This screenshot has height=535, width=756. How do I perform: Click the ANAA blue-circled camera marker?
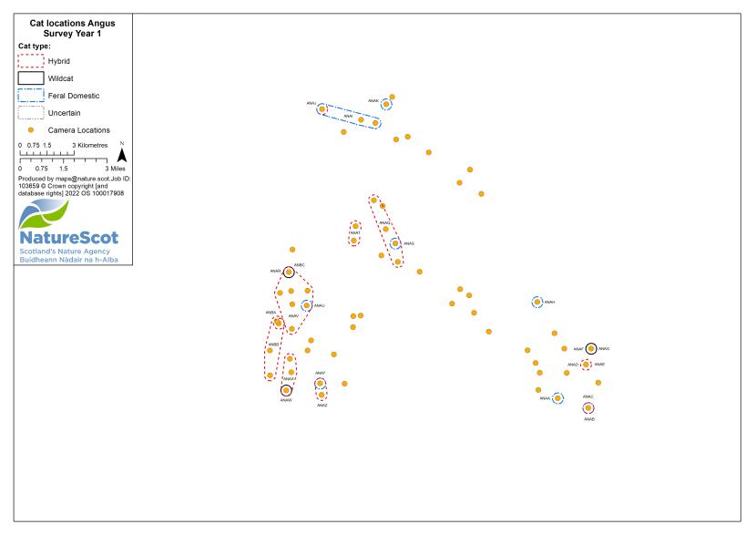pyautogui.click(x=557, y=398)
